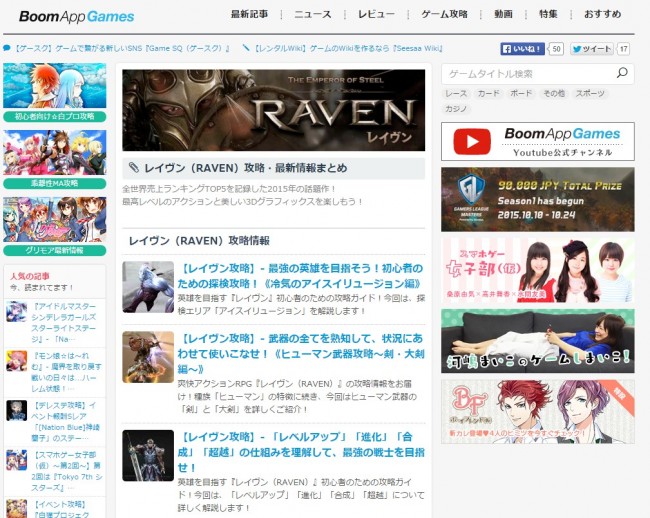Open the スマホゲー女子部(仮) banner

538,270
